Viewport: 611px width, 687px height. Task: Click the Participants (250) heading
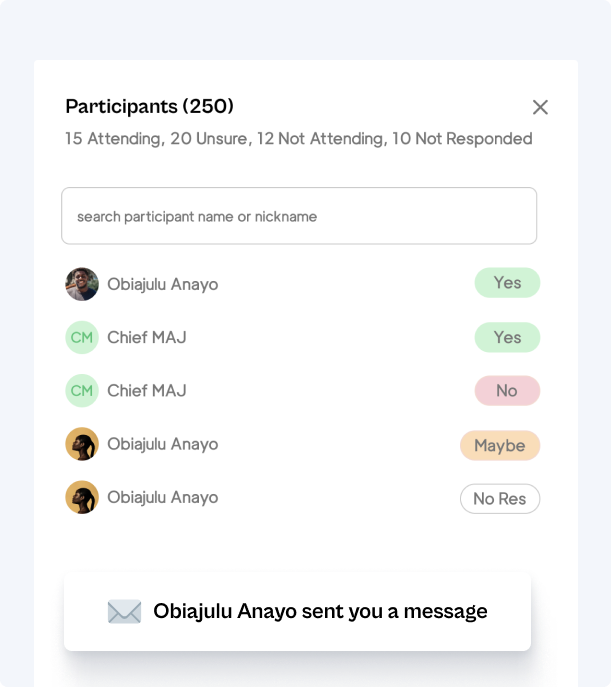pos(150,106)
